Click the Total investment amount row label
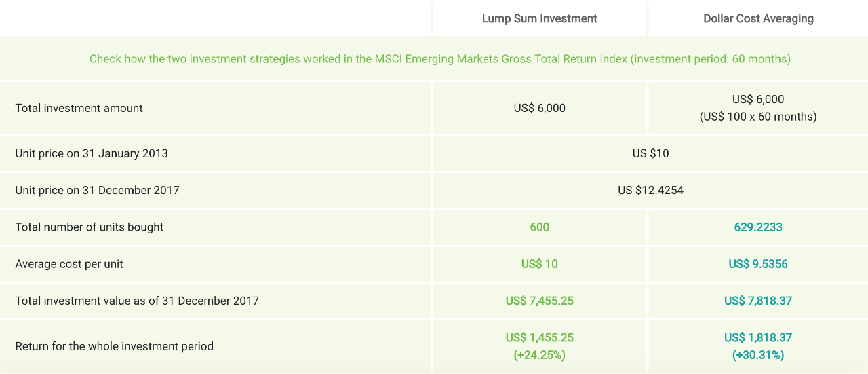868x374 pixels. pyautogui.click(x=79, y=108)
